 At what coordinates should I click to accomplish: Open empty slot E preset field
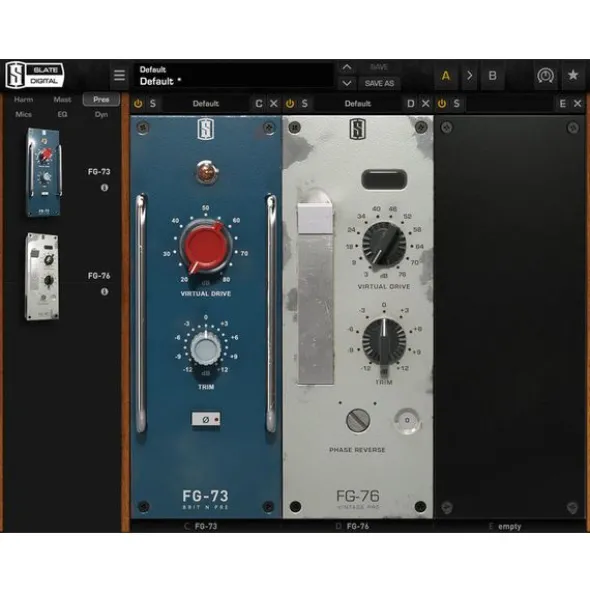click(510, 104)
